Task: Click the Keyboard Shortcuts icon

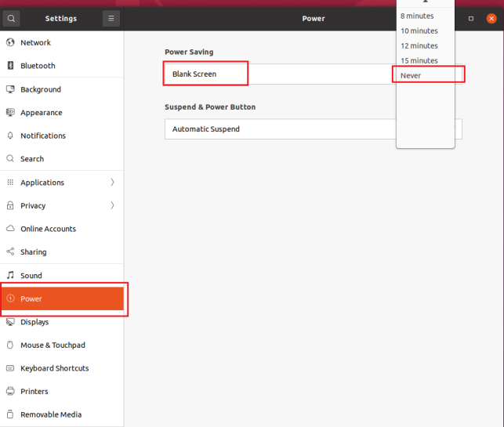Action: 10,368
